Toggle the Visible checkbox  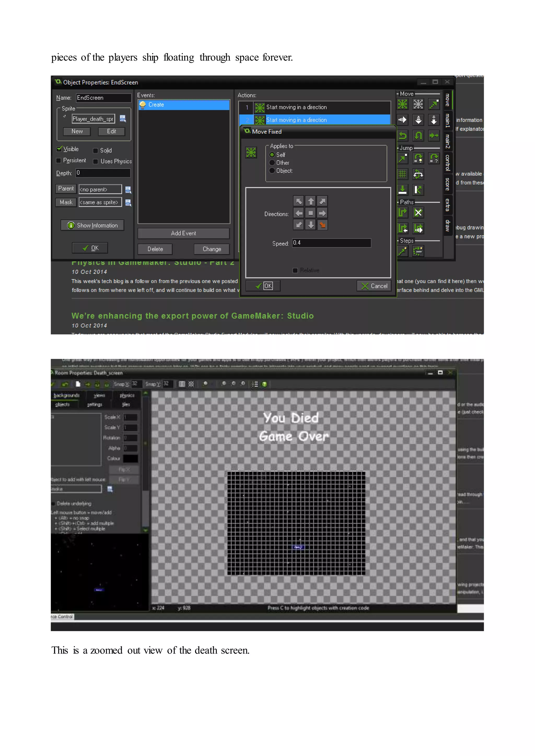click(59, 149)
